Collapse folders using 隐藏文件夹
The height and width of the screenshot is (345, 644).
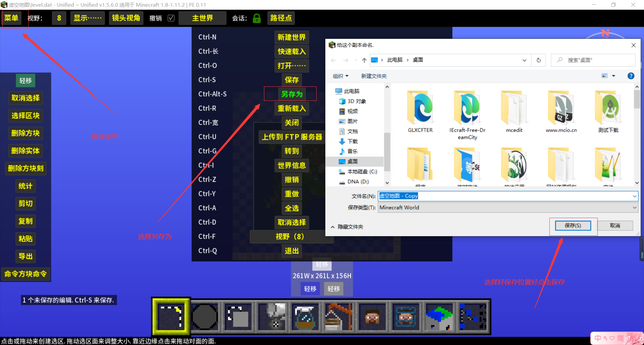pyautogui.click(x=347, y=227)
